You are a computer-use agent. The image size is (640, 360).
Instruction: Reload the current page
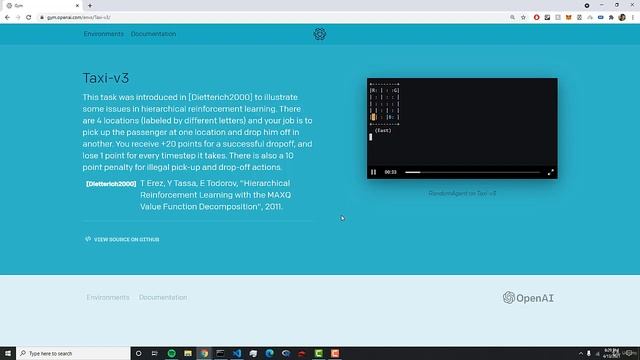coord(29,18)
